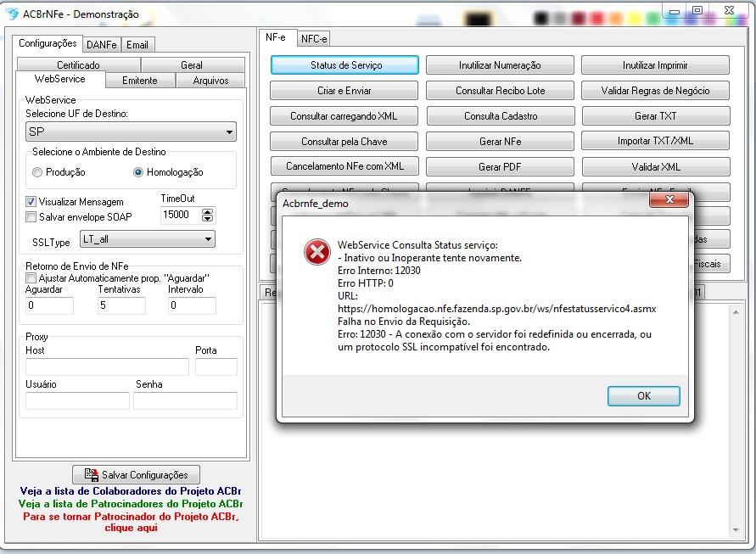Click Cancelamento NFe com XML button

coord(344,166)
